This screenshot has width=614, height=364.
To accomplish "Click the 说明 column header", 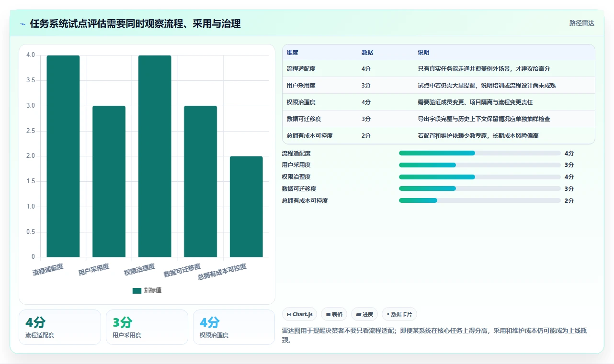I will [x=423, y=52].
